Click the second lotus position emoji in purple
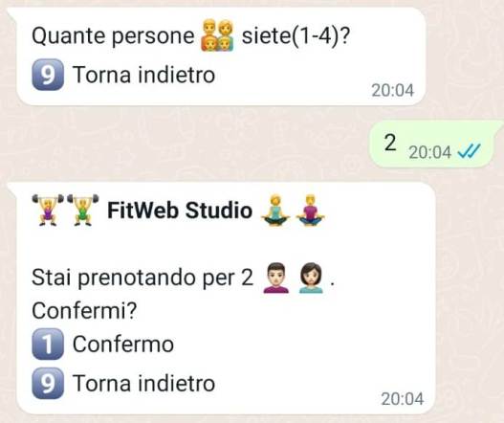This screenshot has height=423, width=504. 310,210
